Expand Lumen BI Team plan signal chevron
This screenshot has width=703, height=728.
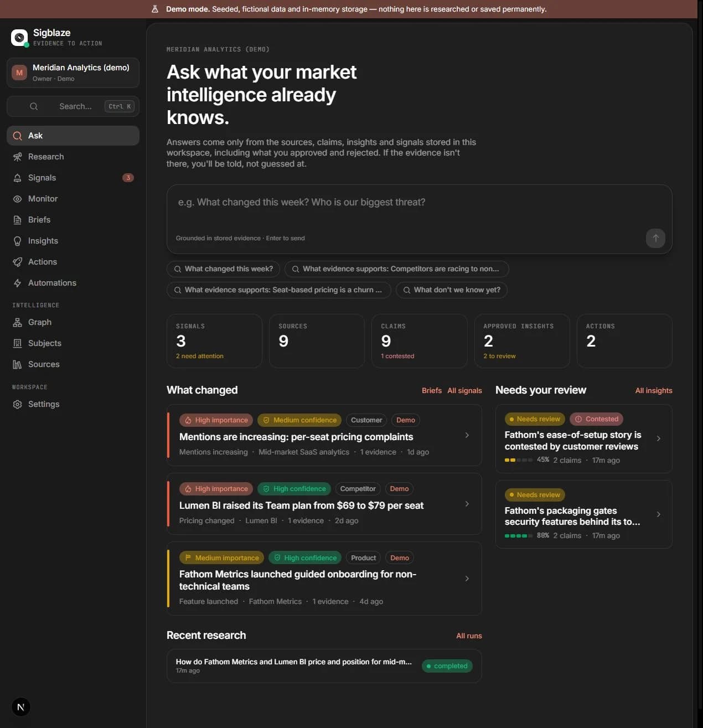[467, 504]
